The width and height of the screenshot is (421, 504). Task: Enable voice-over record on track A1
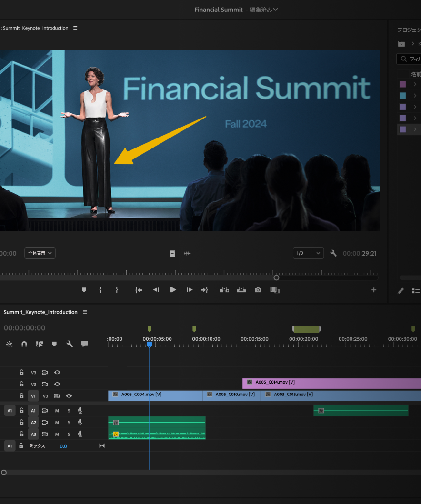[x=80, y=410]
